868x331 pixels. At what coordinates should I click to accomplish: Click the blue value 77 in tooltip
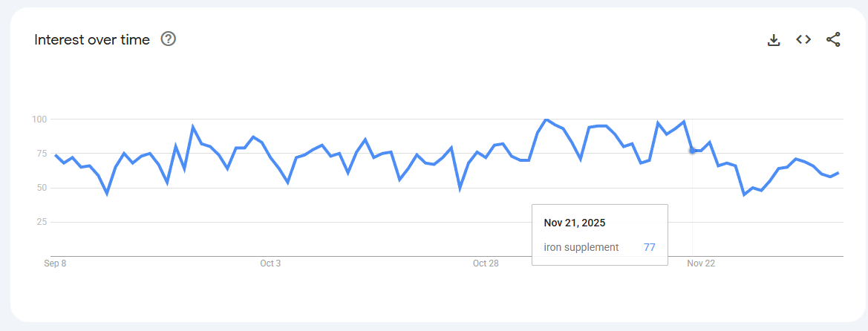click(x=649, y=247)
